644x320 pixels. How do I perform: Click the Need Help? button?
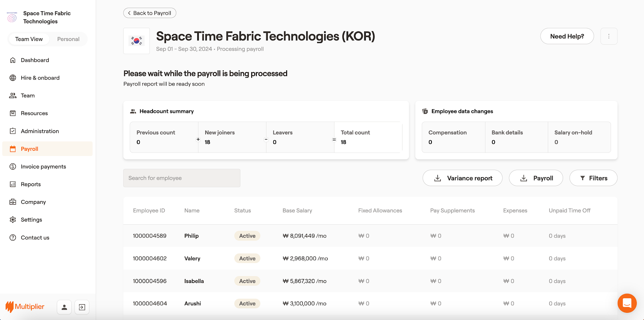click(x=567, y=36)
